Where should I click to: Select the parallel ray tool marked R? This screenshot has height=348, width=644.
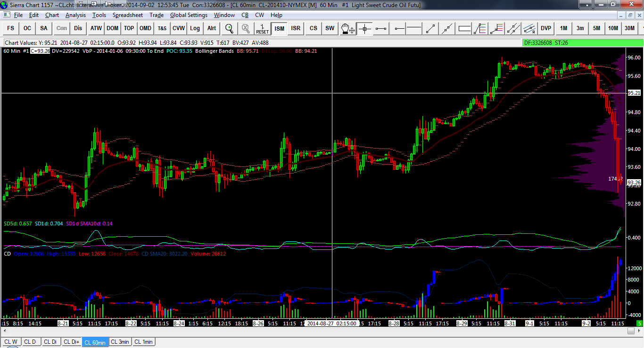[x=529, y=28]
